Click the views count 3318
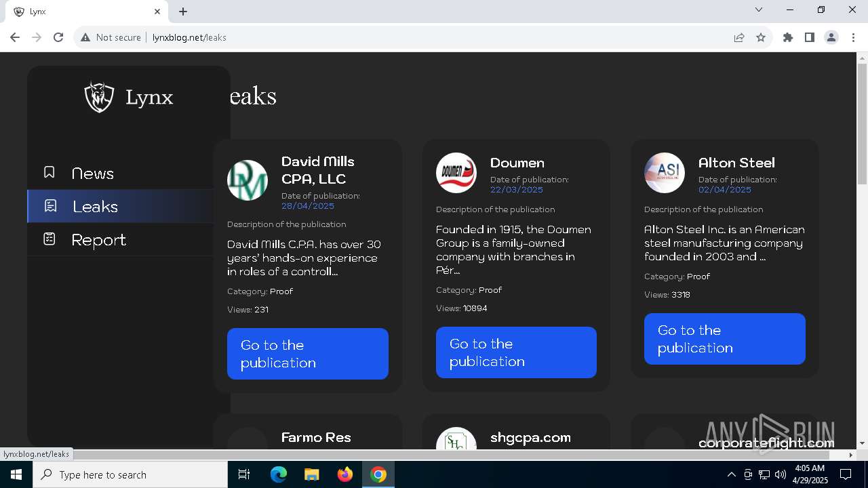 [x=681, y=294]
